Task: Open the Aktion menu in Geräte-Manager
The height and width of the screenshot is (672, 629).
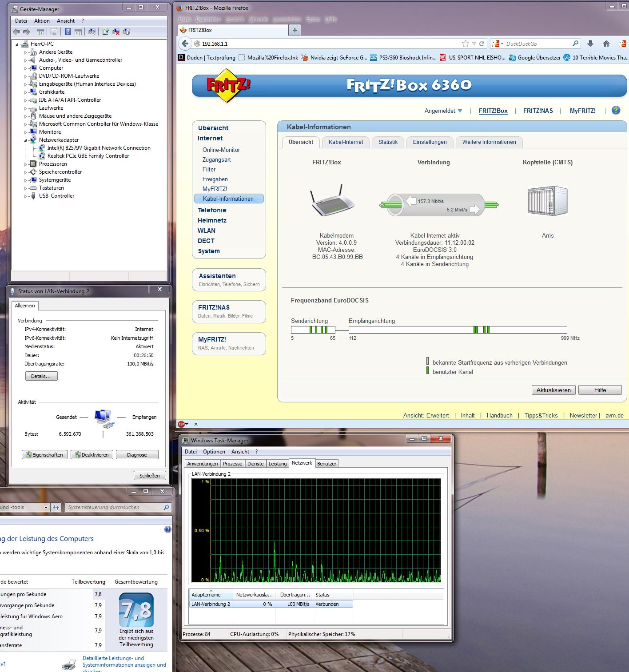Action: [x=42, y=21]
